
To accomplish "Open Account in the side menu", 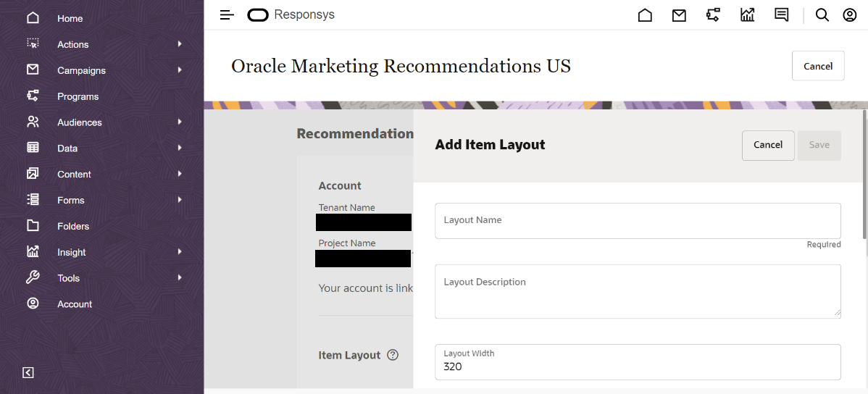I will click(x=75, y=304).
